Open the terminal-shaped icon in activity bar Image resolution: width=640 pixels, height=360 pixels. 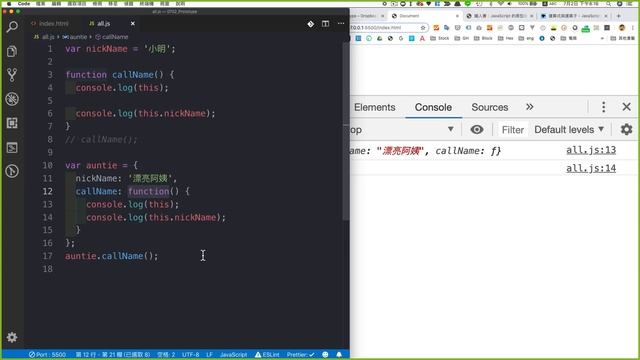click(x=12, y=147)
